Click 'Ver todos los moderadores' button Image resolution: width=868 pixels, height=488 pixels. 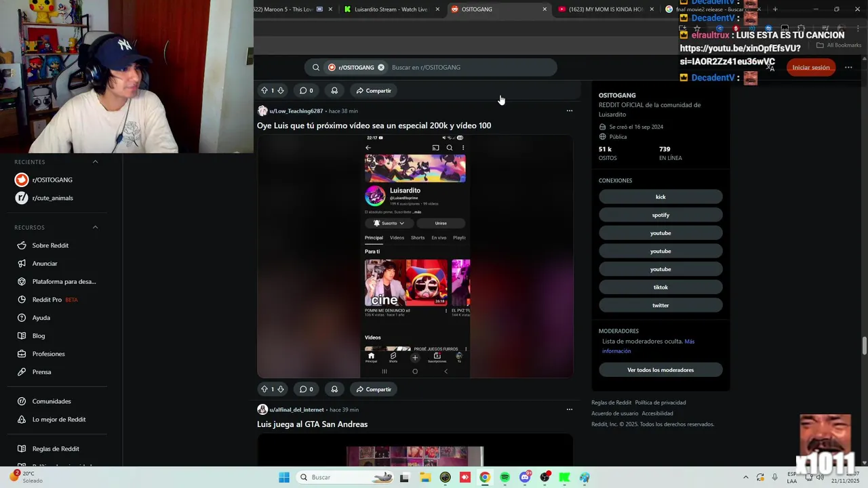pos(660,370)
